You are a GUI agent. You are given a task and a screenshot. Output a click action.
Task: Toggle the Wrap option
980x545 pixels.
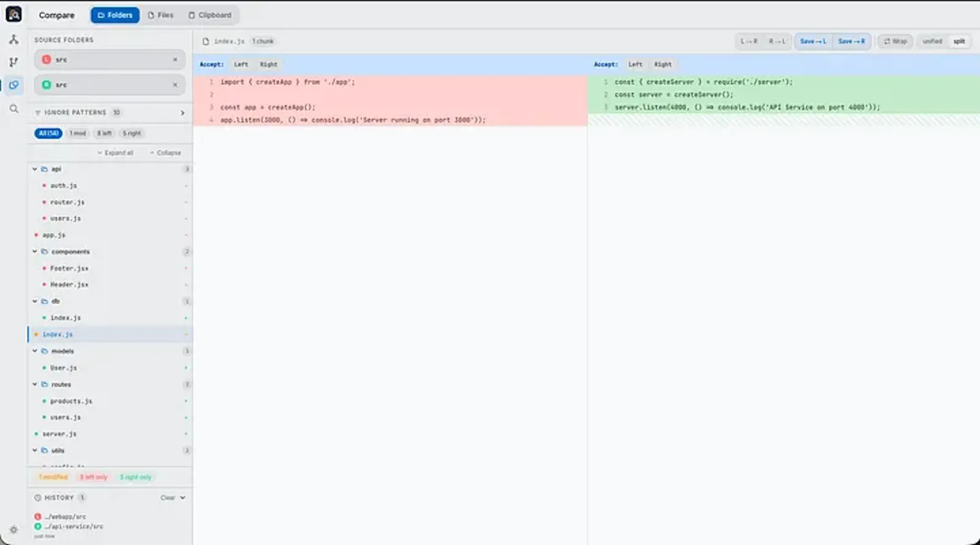[x=895, y=41]
